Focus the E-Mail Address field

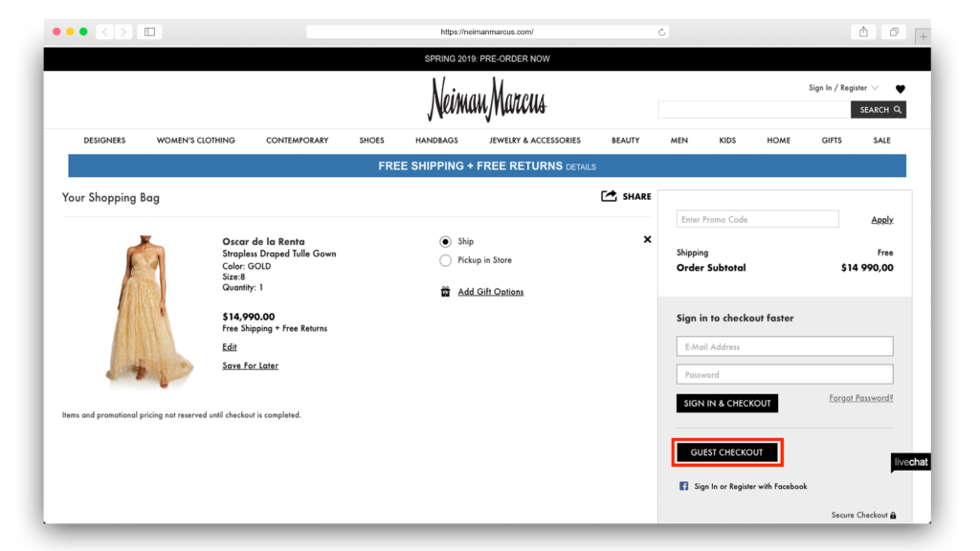tap(785, 346)
